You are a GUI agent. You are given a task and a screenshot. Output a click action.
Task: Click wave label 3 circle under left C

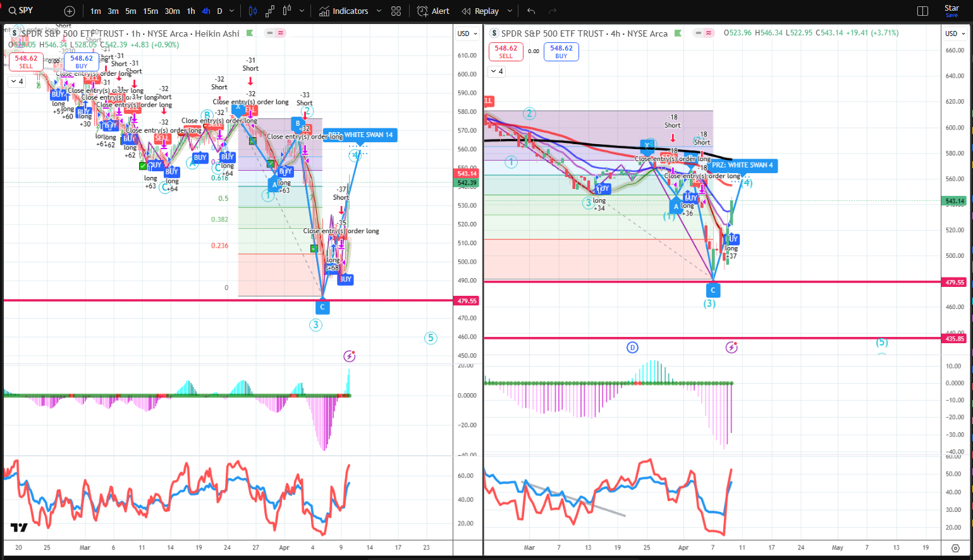[x=315, y=325]
